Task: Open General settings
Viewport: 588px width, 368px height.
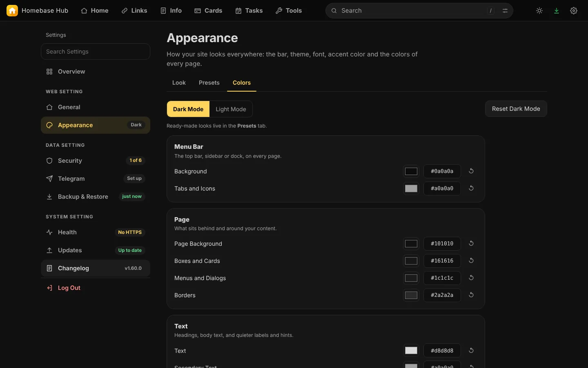Action: coord(96,107)
